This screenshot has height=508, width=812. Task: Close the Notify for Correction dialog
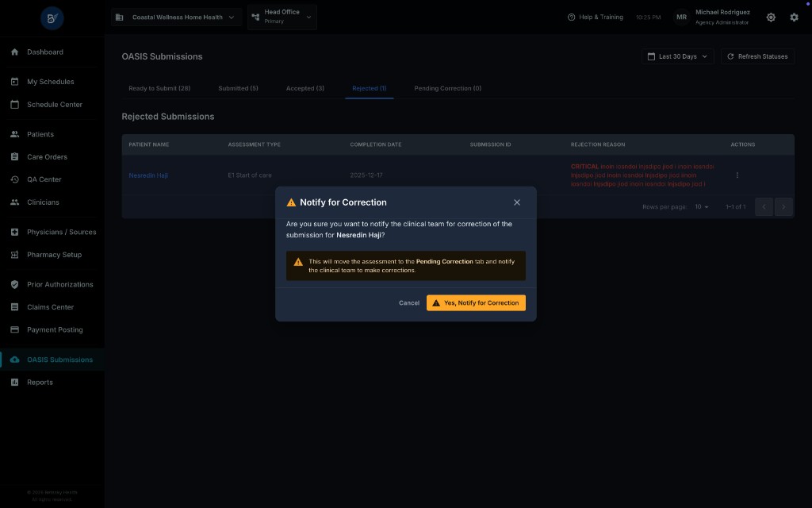pos(516,202)
